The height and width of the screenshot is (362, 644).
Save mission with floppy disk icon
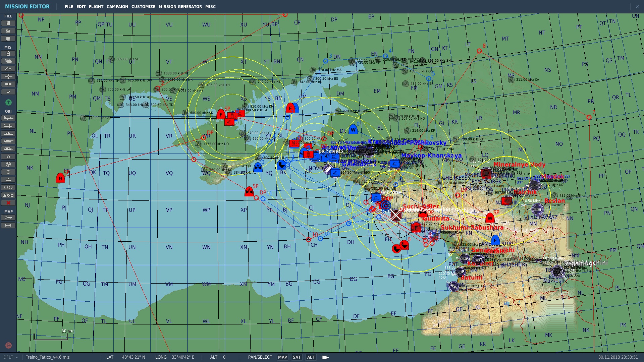tap(8, 39)
